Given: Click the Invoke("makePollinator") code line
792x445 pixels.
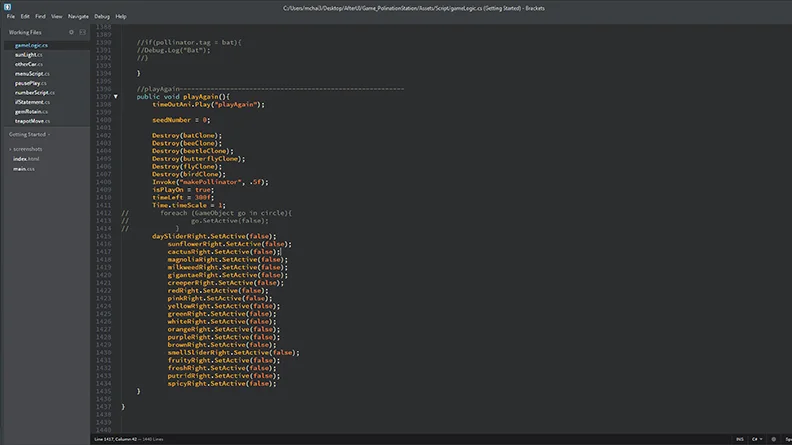Looking at the screenshot, I should tap(211, 182).
